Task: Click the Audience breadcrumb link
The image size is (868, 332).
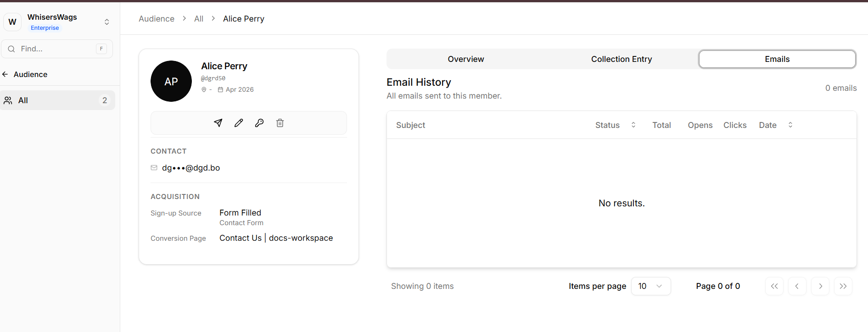Action: click(157, 19)
